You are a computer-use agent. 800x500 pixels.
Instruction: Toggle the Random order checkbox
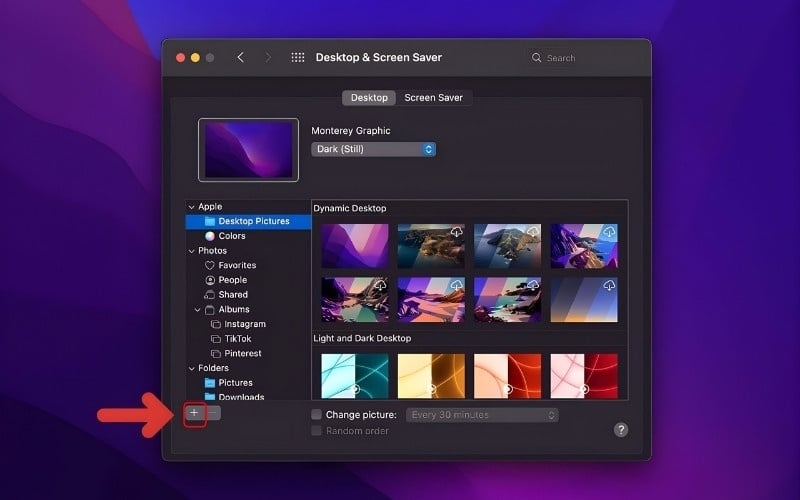tap(317, 431)
